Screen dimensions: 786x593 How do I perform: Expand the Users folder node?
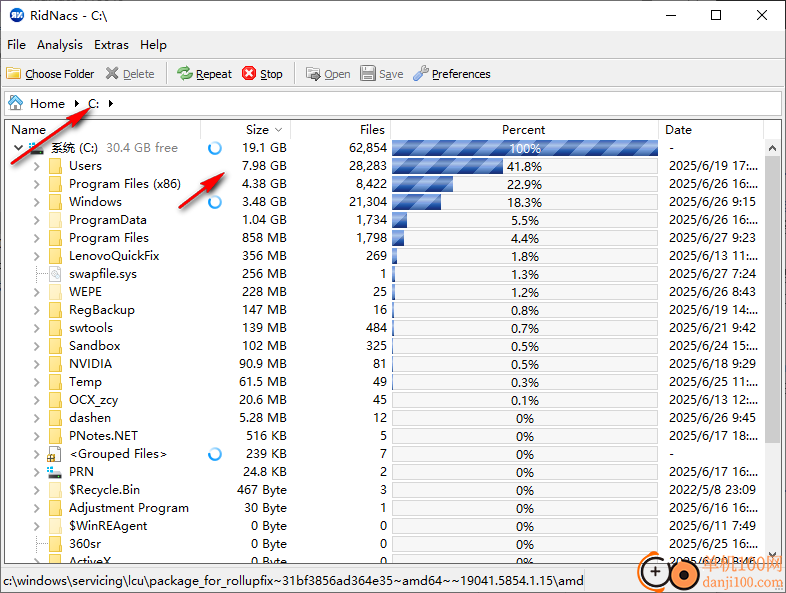37,166
